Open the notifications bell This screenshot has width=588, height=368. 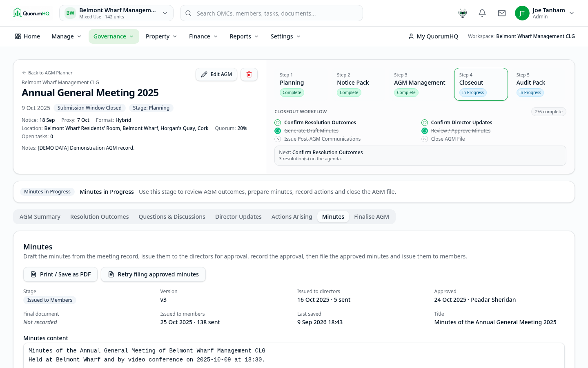[482, 13]
